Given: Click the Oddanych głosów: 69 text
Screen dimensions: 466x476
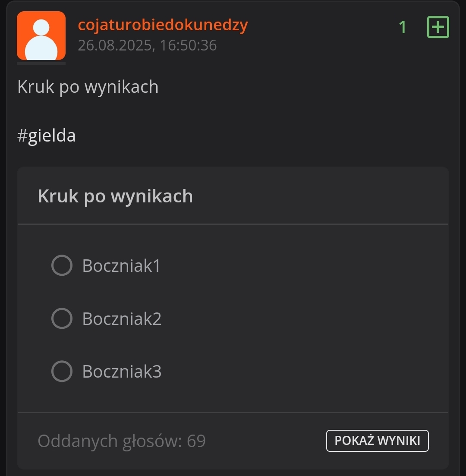Looking at the screenshot, I should (x=122, y=441).
